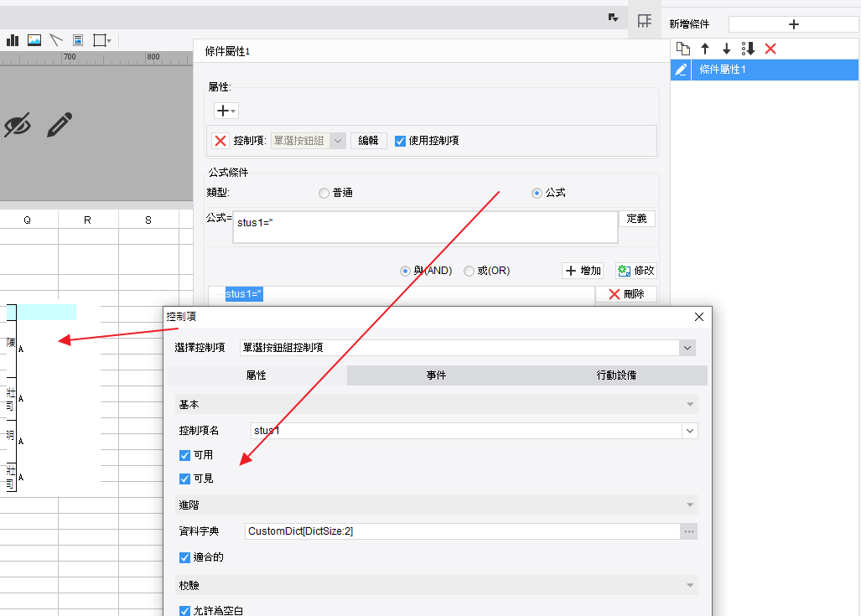Click the insert image icon

coord(34,40)
